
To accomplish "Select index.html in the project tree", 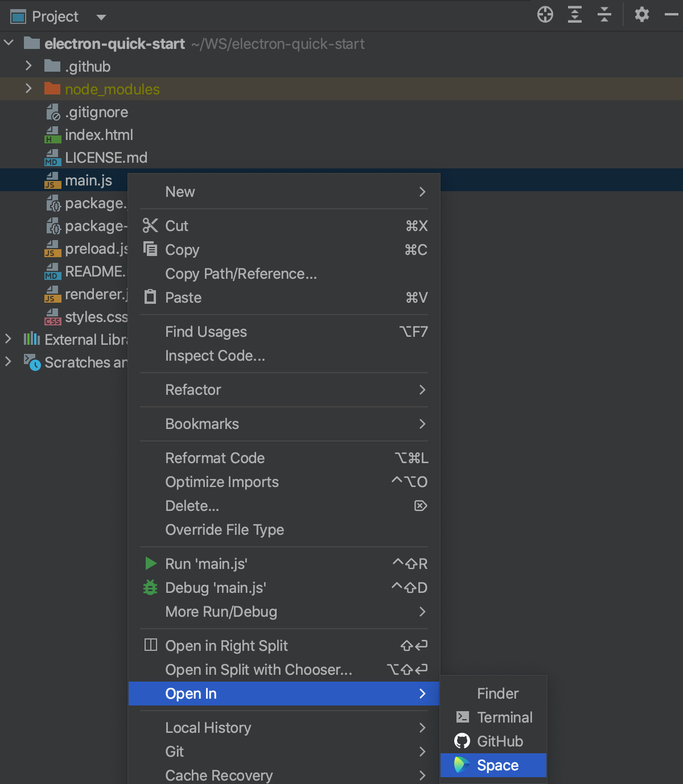I will (x=98, y=135).
